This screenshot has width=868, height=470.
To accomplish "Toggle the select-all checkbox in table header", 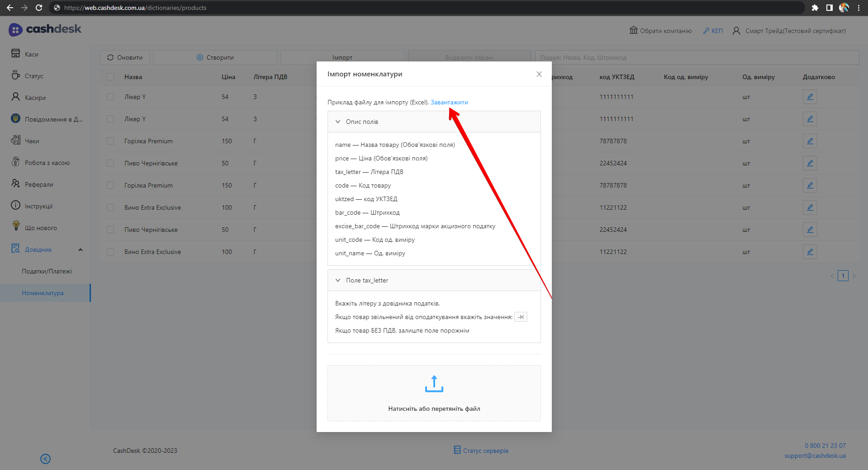I will [x=110, y=77].
